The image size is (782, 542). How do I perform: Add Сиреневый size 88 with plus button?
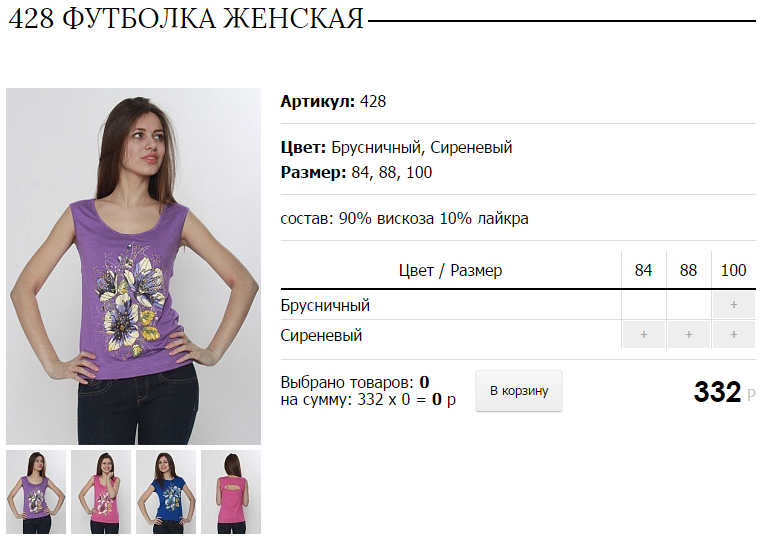[688, 335]
